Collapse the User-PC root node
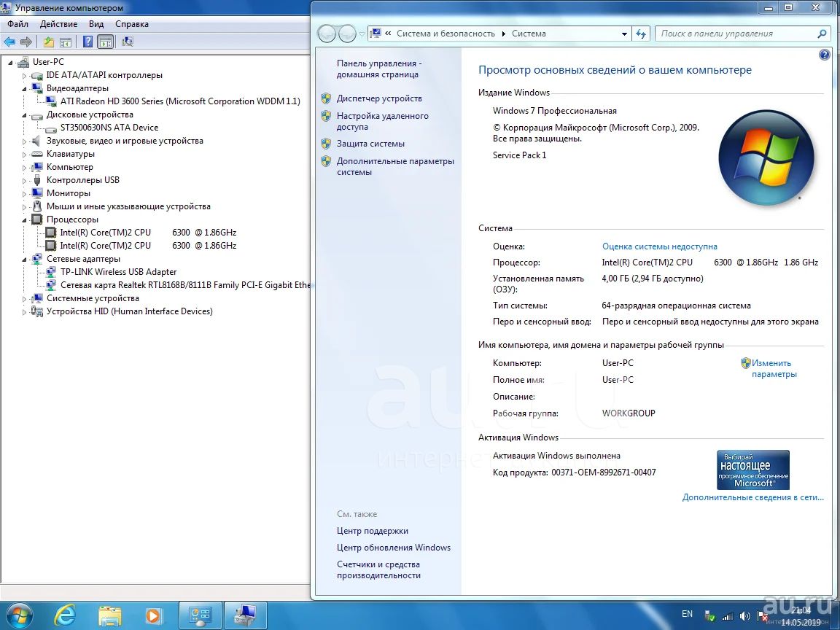840x630 pixels. 10,62
